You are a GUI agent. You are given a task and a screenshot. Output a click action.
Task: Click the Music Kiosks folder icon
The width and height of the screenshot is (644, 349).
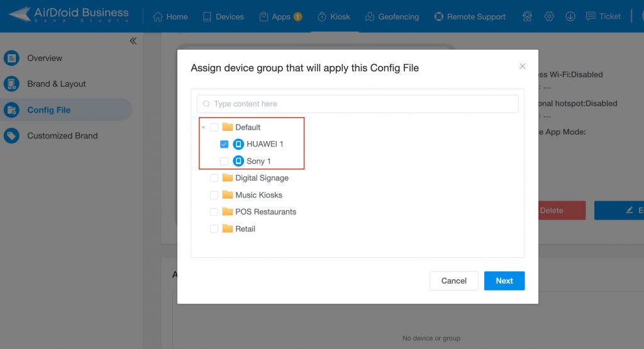pos(228,194)
